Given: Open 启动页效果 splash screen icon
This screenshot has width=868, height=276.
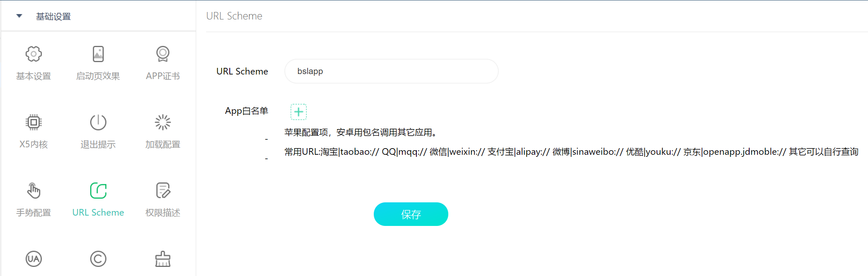Looking at the screenshot, I should tap(98, 54).
